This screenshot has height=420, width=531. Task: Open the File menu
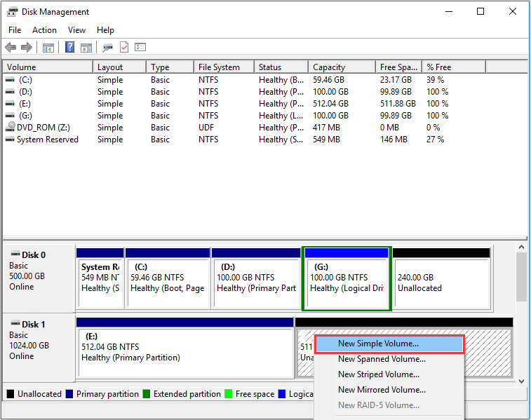click(x=15, y=30)
